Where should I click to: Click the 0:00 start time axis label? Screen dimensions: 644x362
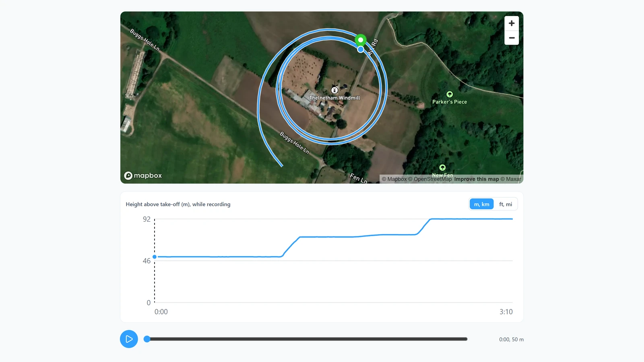click(161, 312)
